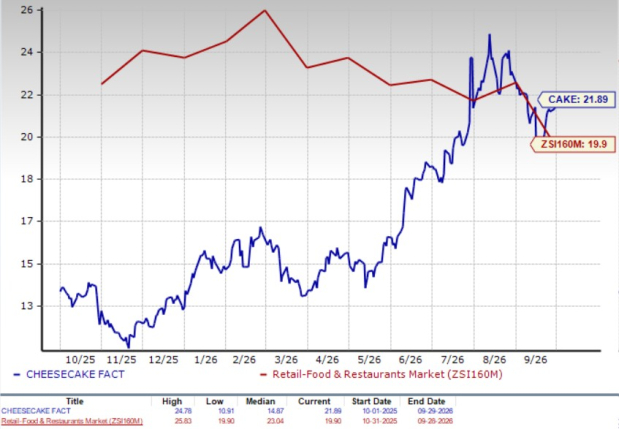
Task: Click the 17 y-axis label
Action: click(x=26, y=221)
